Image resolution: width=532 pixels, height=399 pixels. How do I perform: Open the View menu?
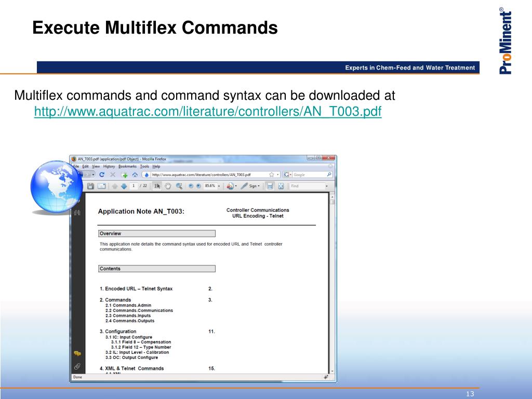[96, 166]
